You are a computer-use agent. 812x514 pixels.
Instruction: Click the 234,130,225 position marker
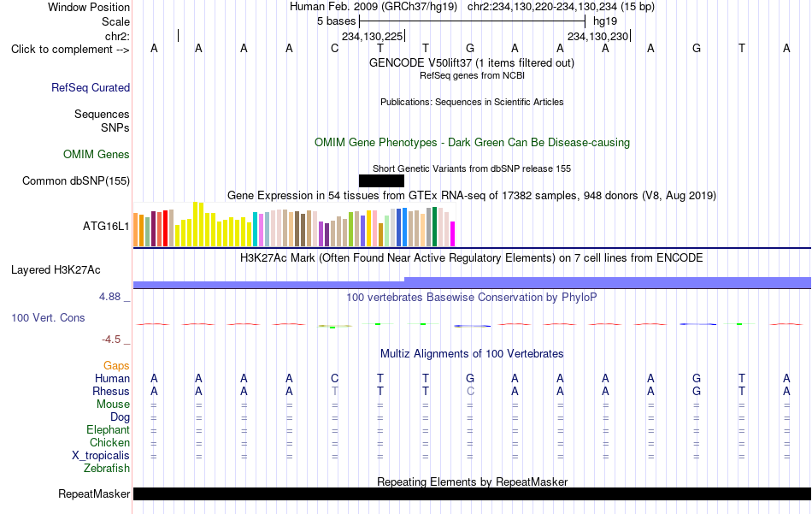tap(373, 36)
